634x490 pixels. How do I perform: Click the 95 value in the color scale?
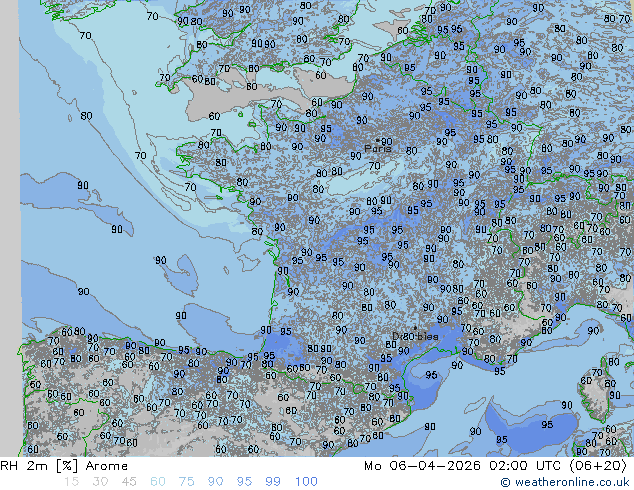244,482
